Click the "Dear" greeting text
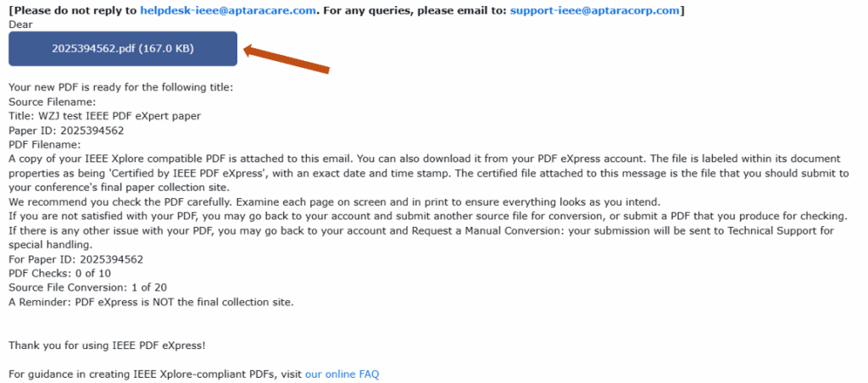 click(x=20, y=24)
